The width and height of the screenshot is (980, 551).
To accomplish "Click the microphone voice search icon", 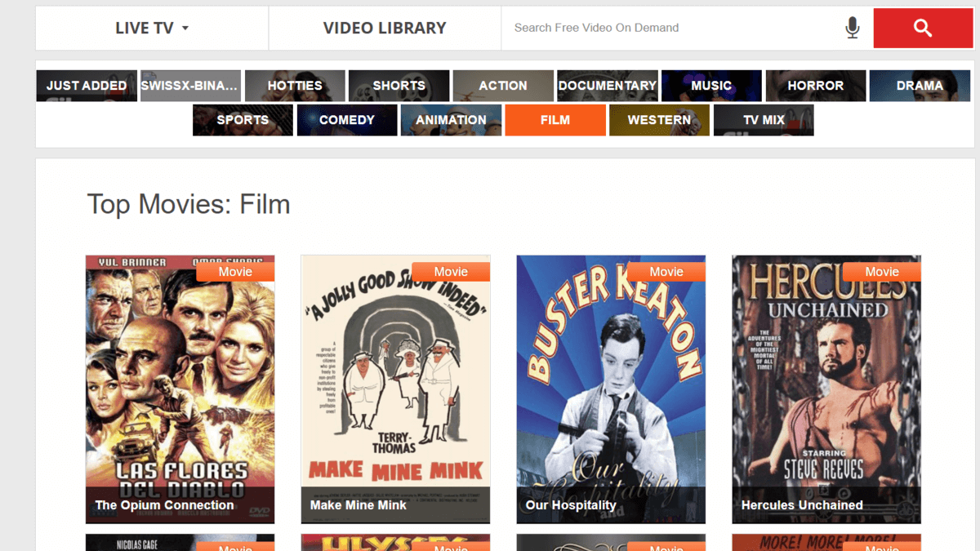I will (x=852, y=28).
